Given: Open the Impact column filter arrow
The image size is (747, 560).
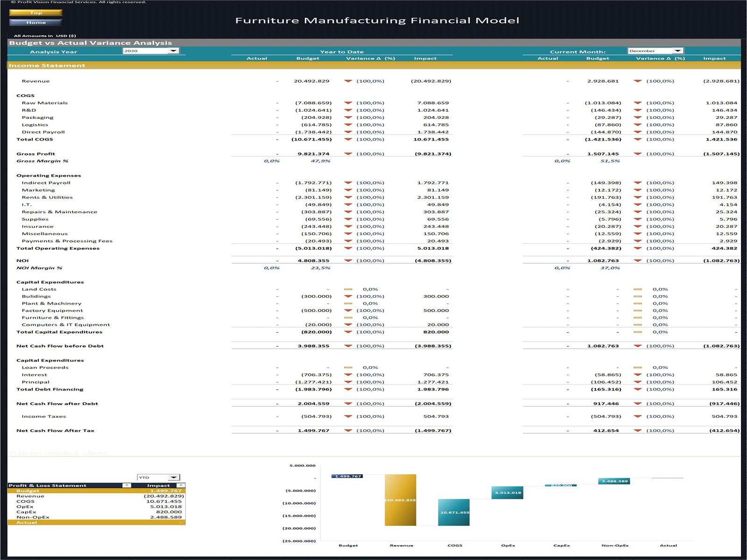Looking at the screenshot, I should coord(181,485).
